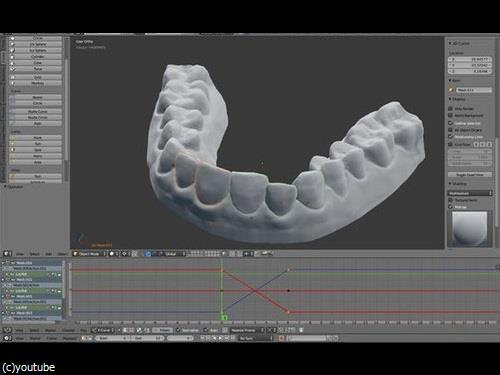
Task: Click the timeline Start frame field
Action: [x=113, y=338]
